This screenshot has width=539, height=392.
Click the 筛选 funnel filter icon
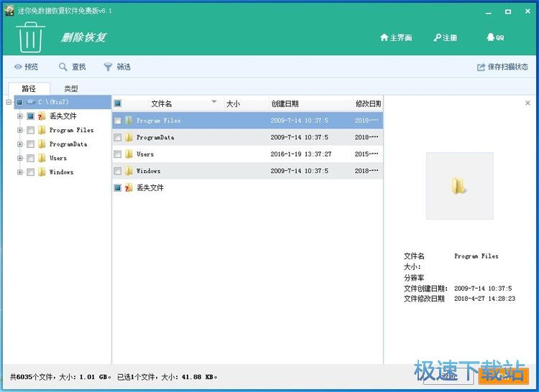pos(108,67)
